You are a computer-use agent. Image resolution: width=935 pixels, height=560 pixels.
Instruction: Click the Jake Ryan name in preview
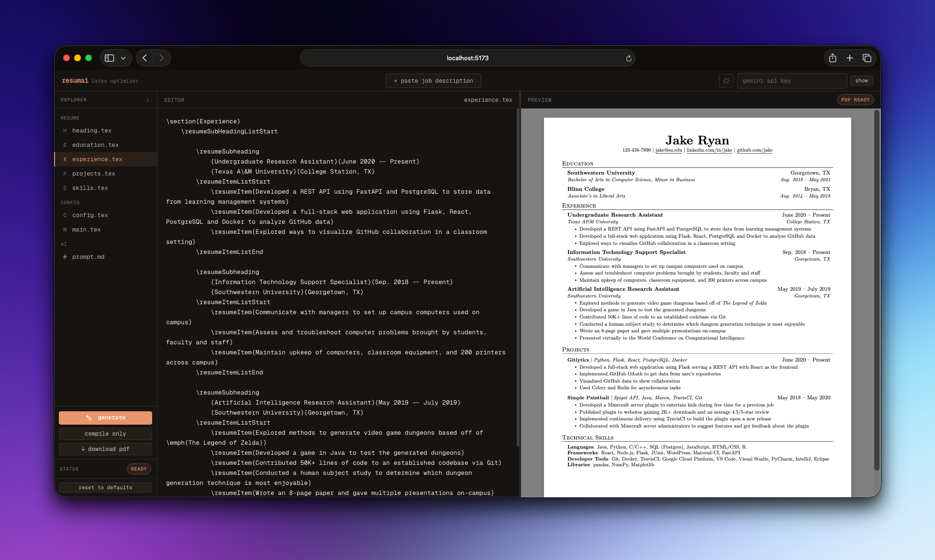[697, 140]
